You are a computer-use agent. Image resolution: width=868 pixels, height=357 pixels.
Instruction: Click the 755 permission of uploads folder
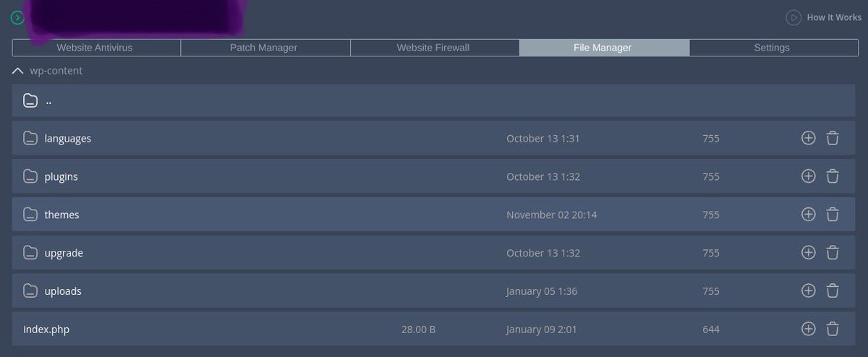[x=711, y=291]
